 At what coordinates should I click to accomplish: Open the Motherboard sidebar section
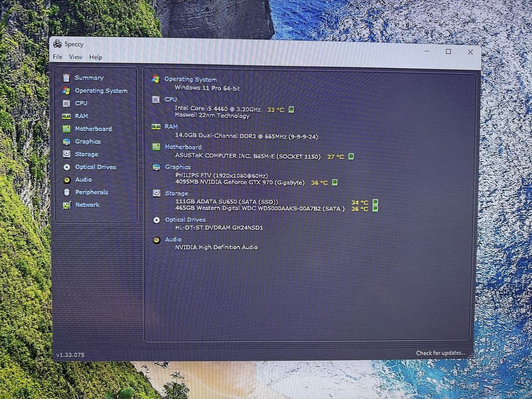pyautogui.click(x=94, y=129)
